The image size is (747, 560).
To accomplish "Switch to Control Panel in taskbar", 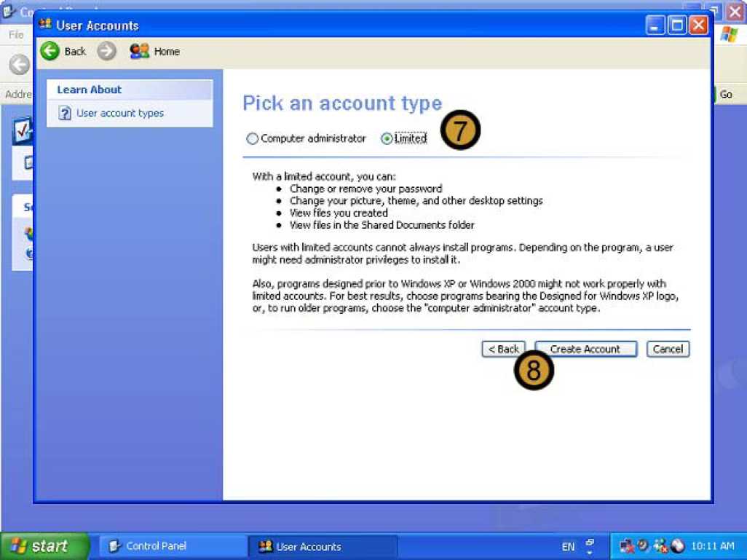I will click(x=172, y=546).
